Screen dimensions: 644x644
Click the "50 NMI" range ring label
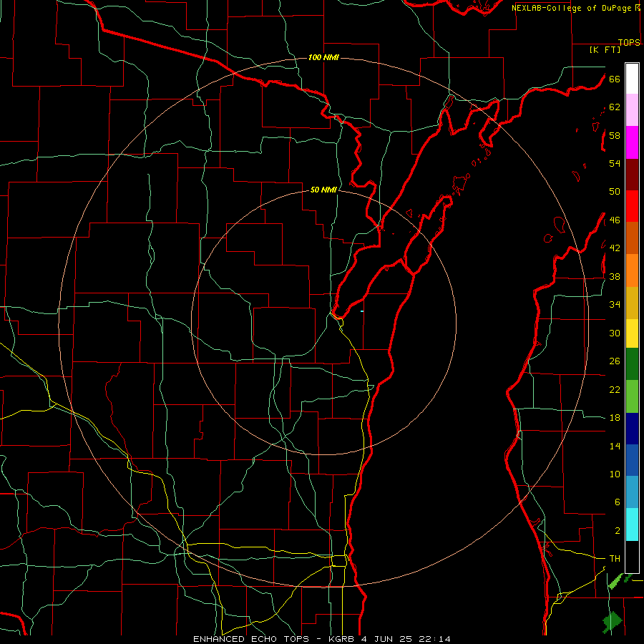[323, 190]
